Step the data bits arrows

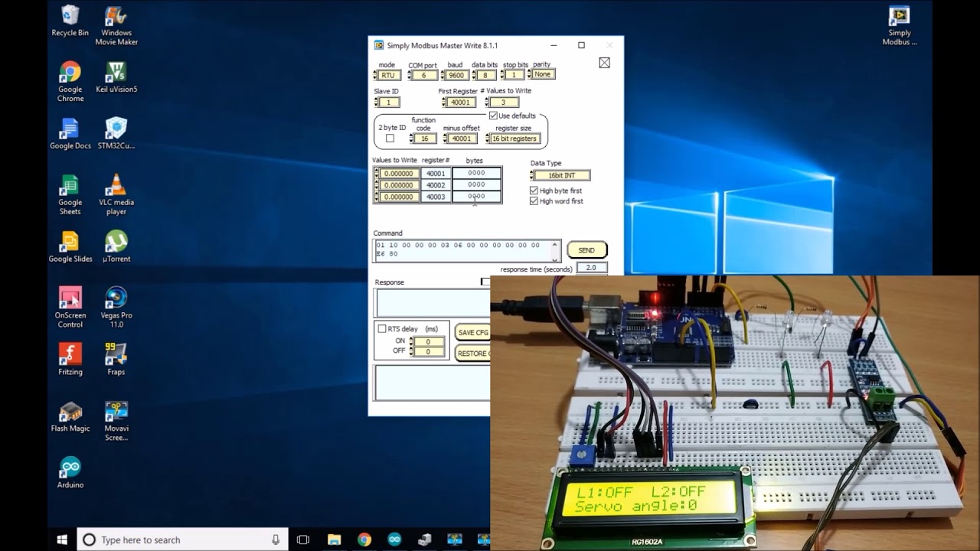[475, 75]
